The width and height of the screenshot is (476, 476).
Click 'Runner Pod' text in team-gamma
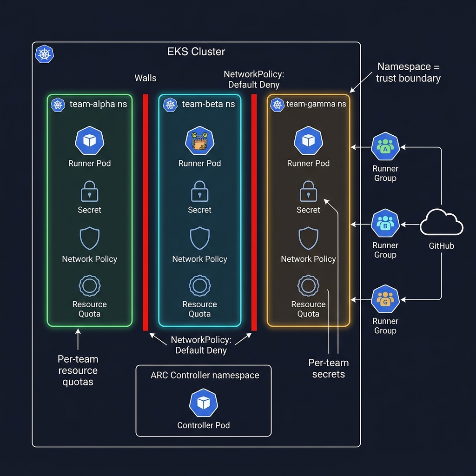[x=309, y=163]
